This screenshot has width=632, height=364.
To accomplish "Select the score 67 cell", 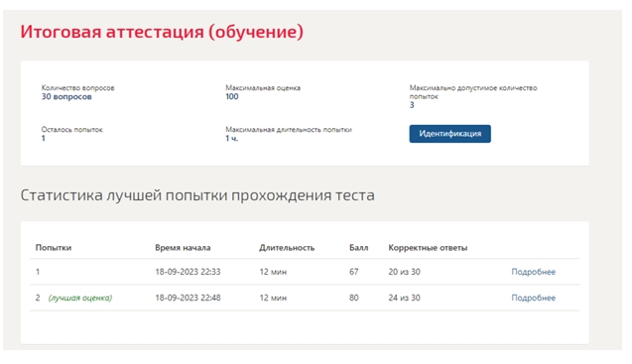I will click(354, 272).
